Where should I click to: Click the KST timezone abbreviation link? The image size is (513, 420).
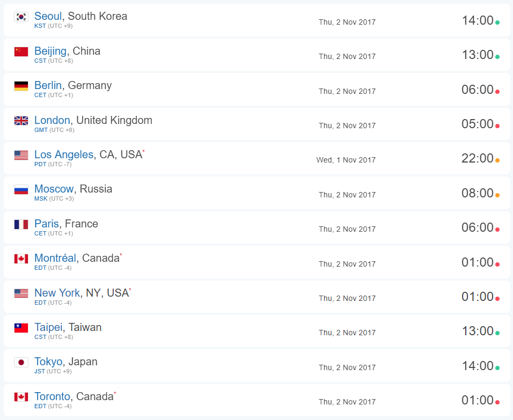[x=40, y=26]
